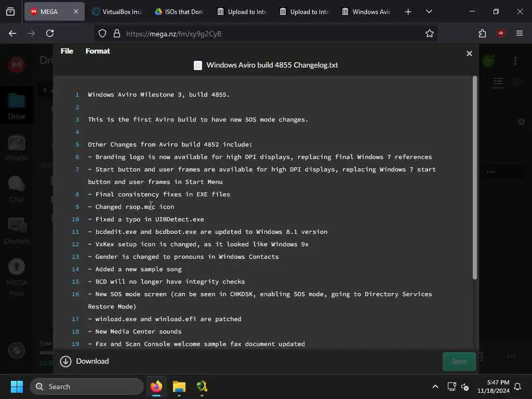Viewport: 532px width, 399px height.
Task: Open Chat in MEGA sidebar
Action: click(16, 189)
